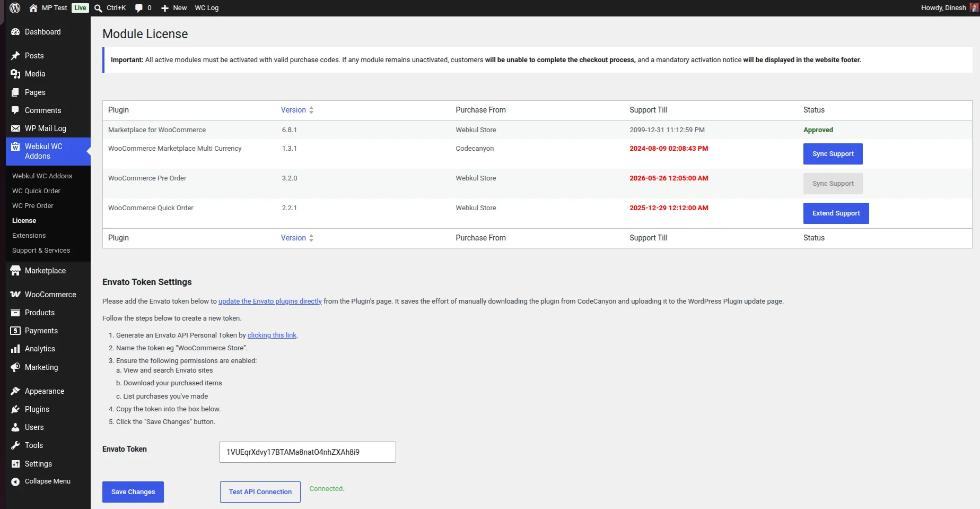Test the API Connection
The width and height of the screenshot is (980, 509).
click(260, 492)
